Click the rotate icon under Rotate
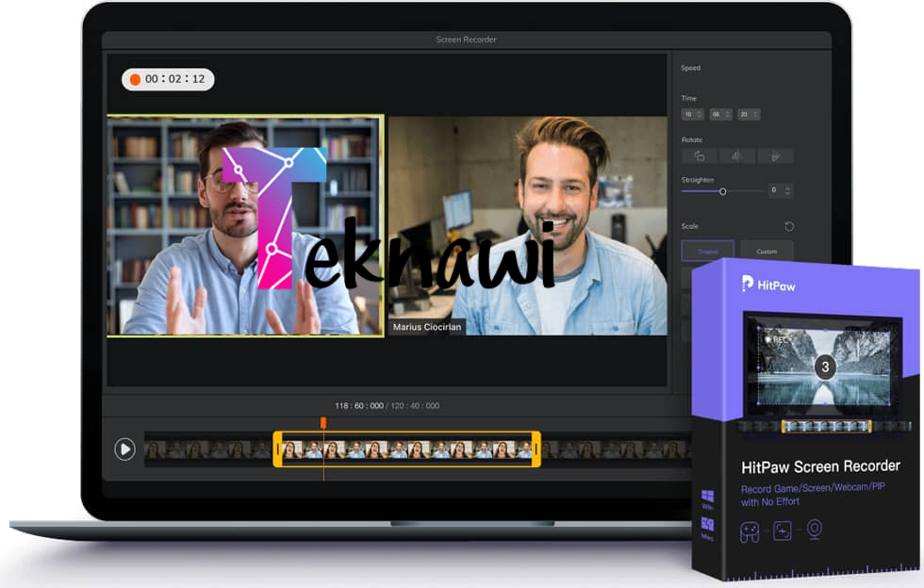 point(700,156)
